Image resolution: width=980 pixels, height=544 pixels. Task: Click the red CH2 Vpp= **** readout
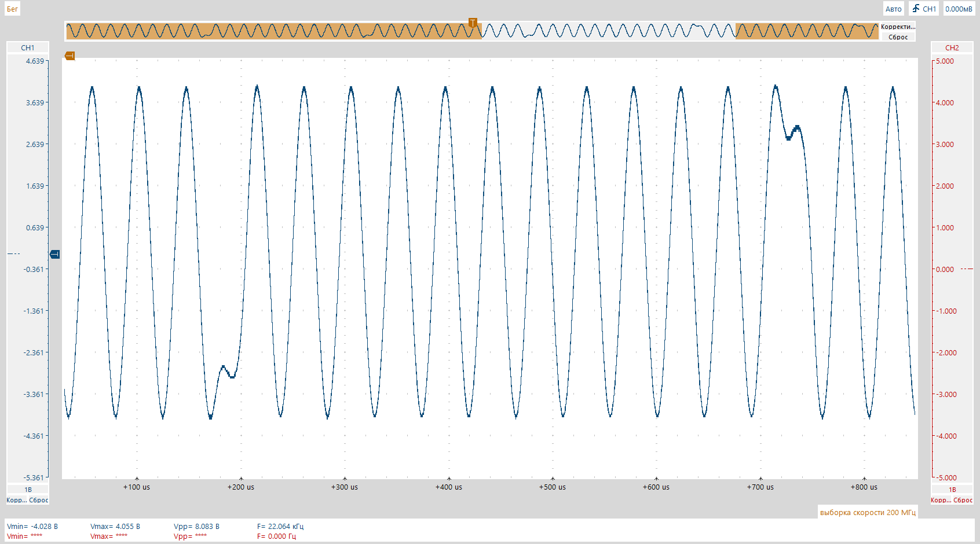(190, 536)
